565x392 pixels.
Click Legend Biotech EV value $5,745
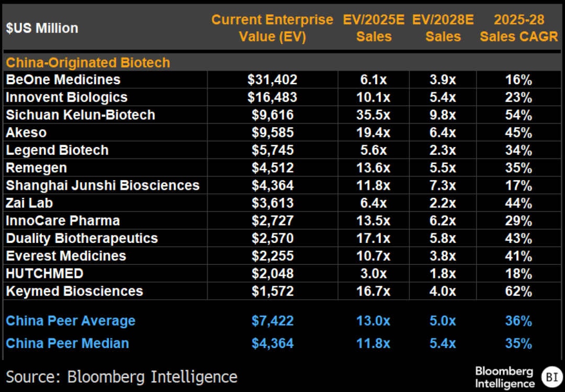(x=273, y=150)
